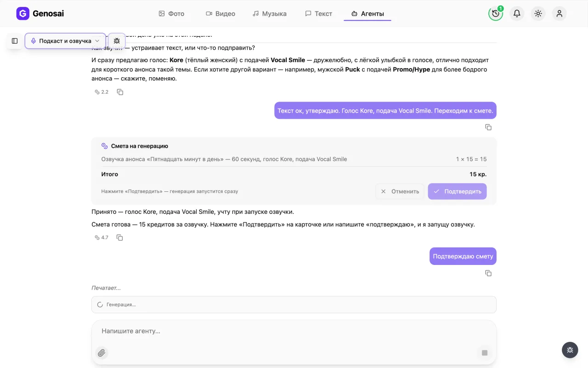Toggle light/dark theme sun icon
This screenshot has height=368, width=588.
[538, 14]
